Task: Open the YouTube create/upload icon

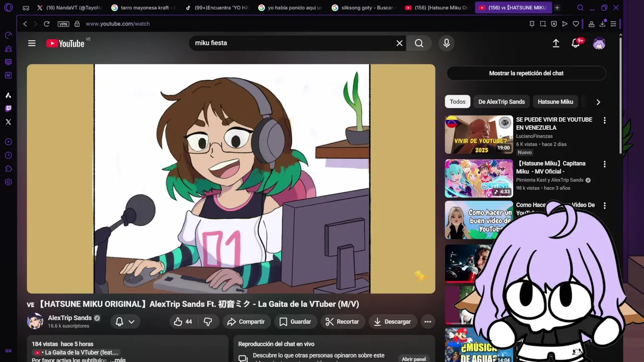Action: click(x=556, y=43)
